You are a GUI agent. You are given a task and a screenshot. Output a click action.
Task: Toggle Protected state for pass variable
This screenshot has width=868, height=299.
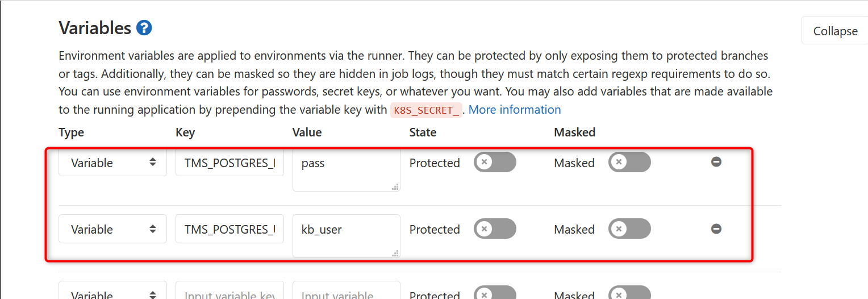pyautogui.click(x=495, y=162)
